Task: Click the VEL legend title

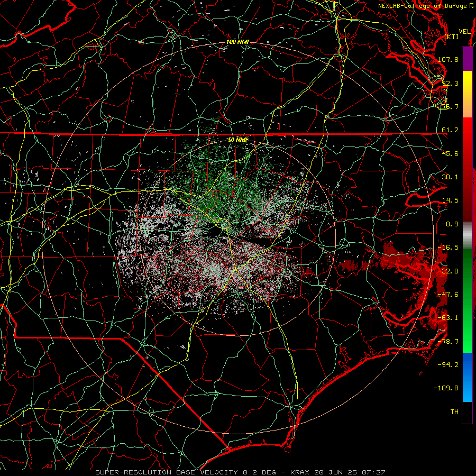Action: [465, 32]
